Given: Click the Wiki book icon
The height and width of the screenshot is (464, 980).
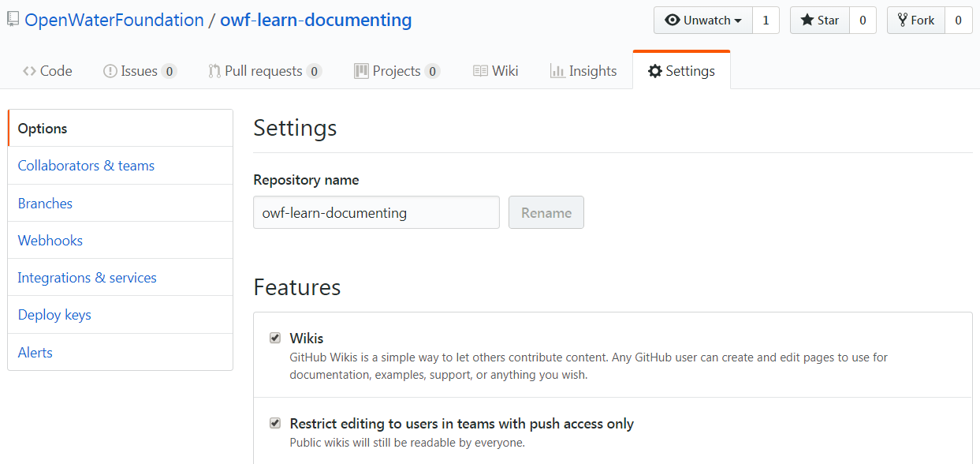Looking at the screenshot, I should click(x=480, y=71).
